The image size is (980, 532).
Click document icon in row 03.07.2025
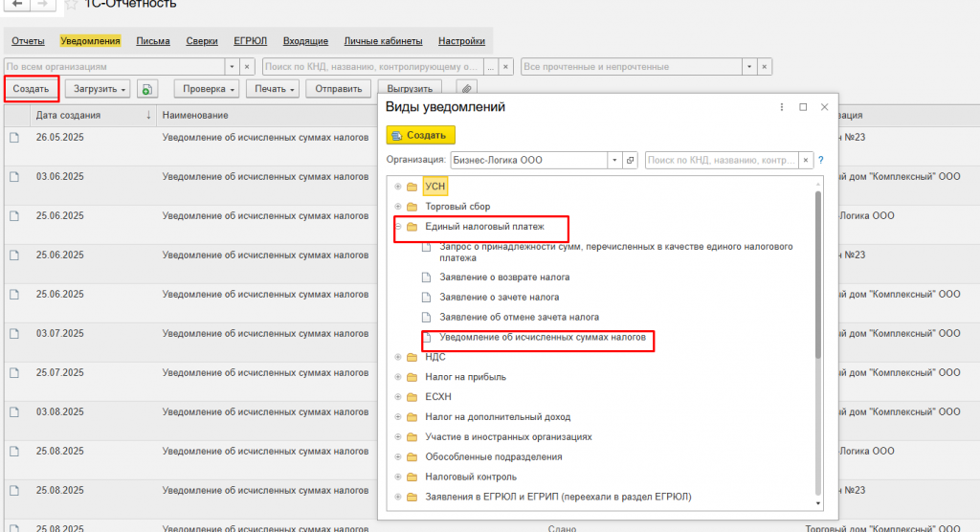point(15,334)
